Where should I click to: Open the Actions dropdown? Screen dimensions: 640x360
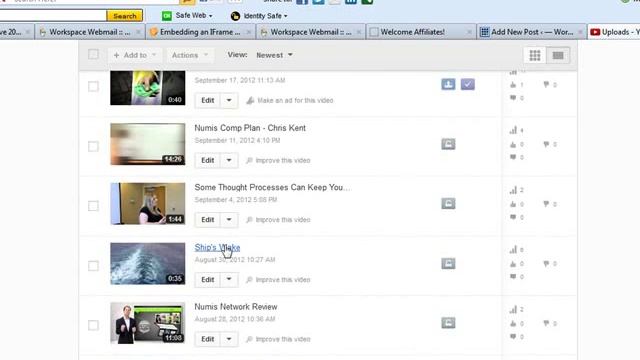pos(190,55)
